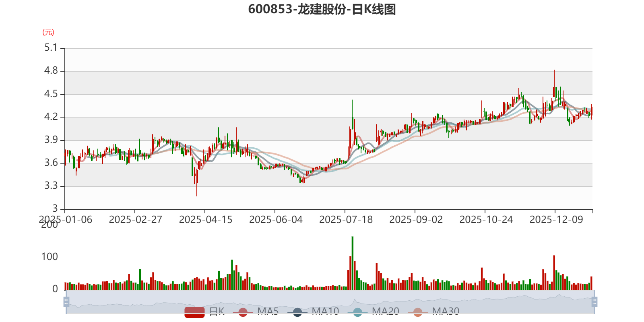Click the 100 volume axis label

coord(50,257)
